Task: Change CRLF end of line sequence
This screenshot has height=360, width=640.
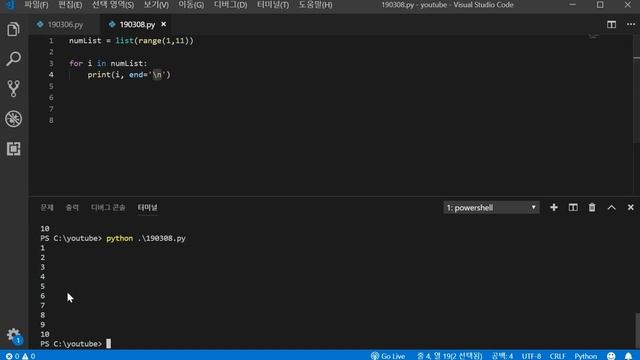Action: pos(557,356)
